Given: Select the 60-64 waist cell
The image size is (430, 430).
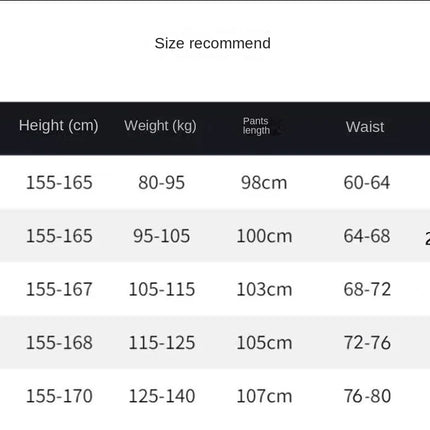Looking at the screenshot, I should (x=367, y=183).
